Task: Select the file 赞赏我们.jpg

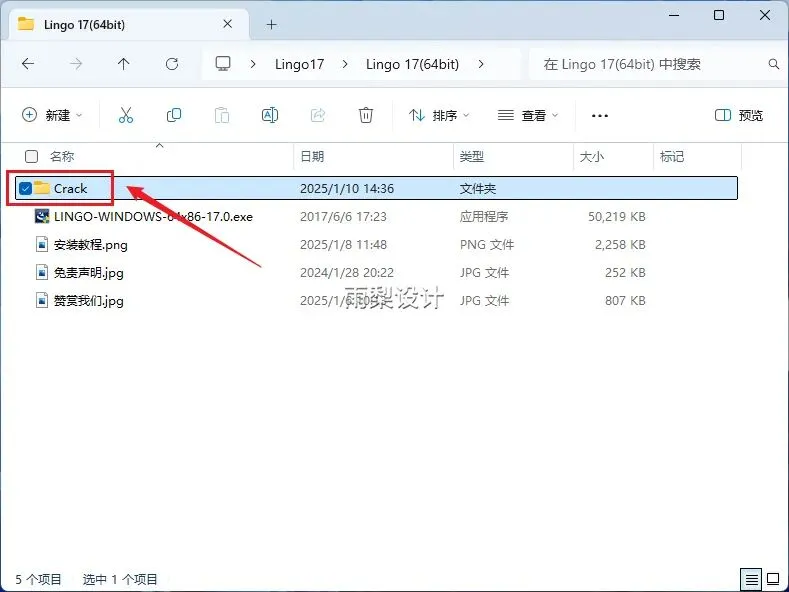Action: [x=89, y=301]
